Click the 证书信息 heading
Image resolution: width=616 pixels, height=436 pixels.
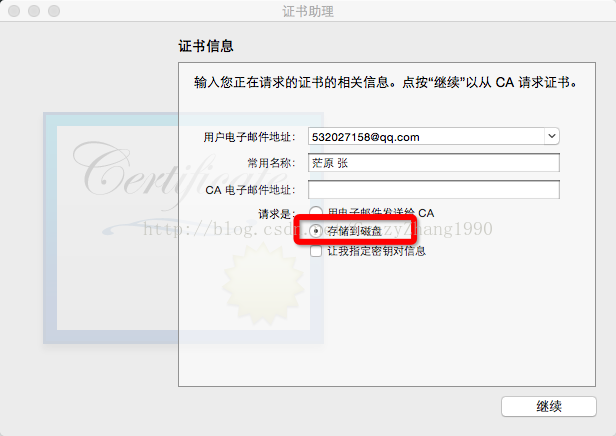pos(206,46)
